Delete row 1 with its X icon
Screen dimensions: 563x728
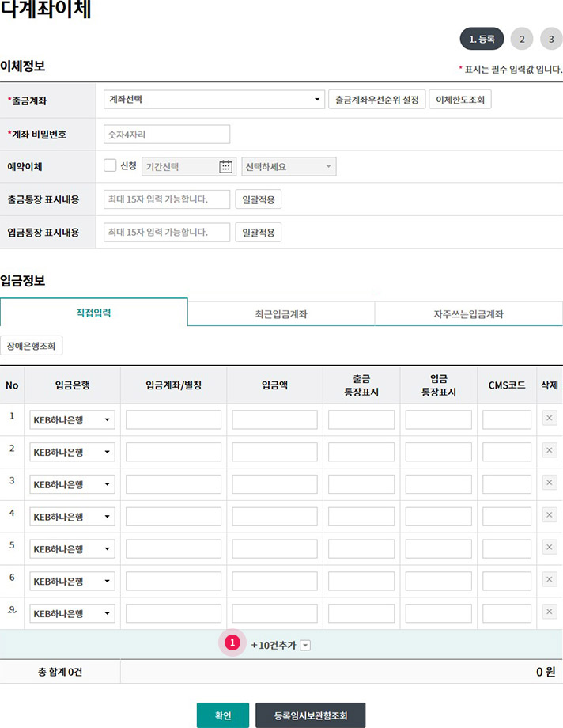pyautogui.click(x=550, y=419)
